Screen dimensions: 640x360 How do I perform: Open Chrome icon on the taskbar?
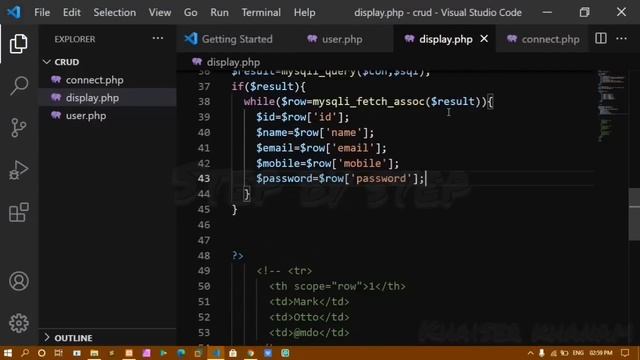coord(250,353)
